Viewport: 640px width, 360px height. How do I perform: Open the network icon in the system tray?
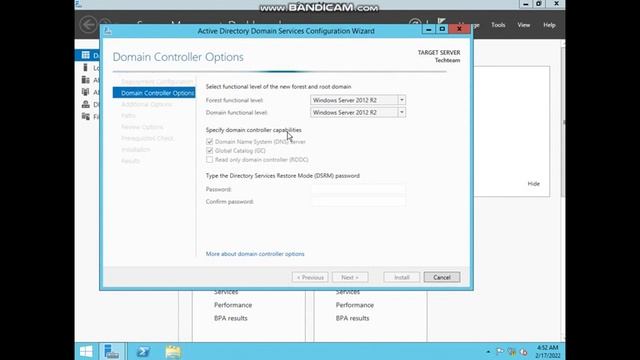click(512, 351)
